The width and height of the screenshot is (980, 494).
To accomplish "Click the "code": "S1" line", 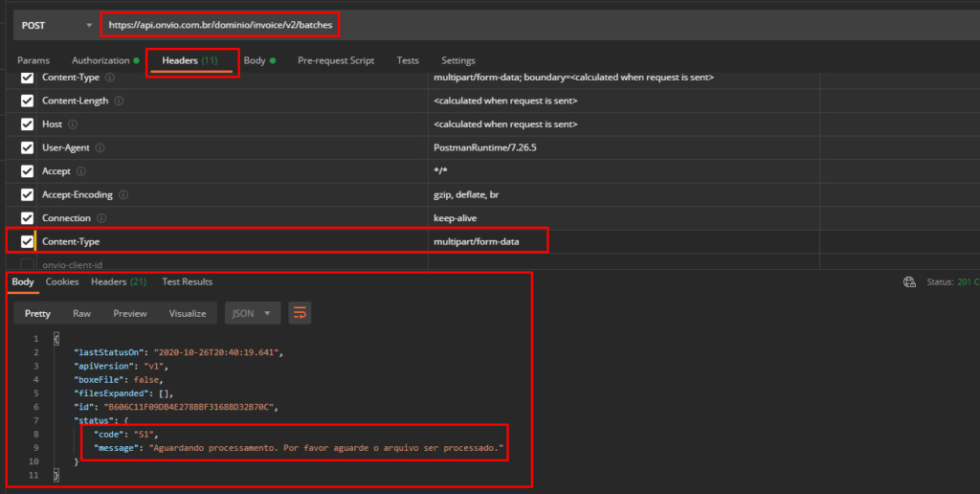I will coord(127,434).
